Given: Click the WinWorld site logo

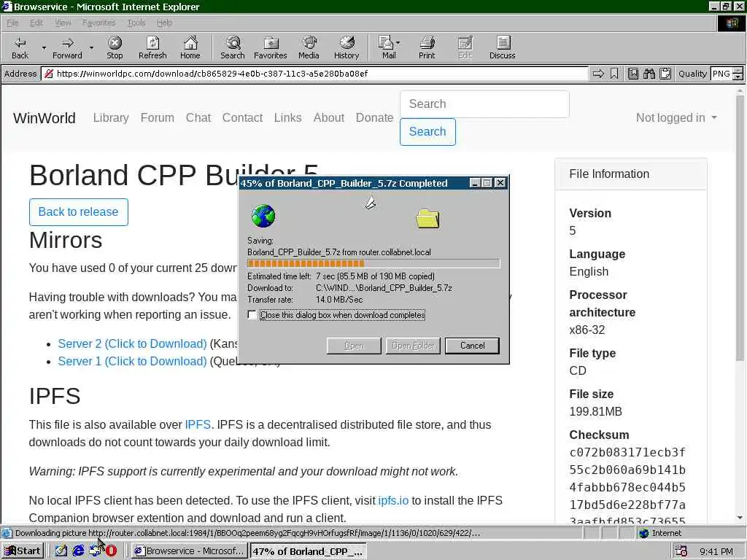Looking at the screenshot, I should (44, 118).
